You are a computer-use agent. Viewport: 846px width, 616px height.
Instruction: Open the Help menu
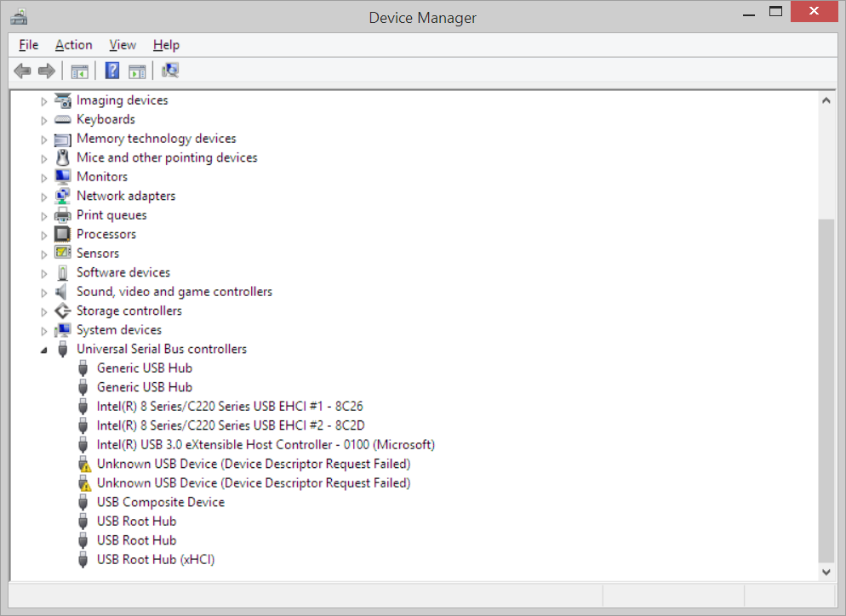166,45
